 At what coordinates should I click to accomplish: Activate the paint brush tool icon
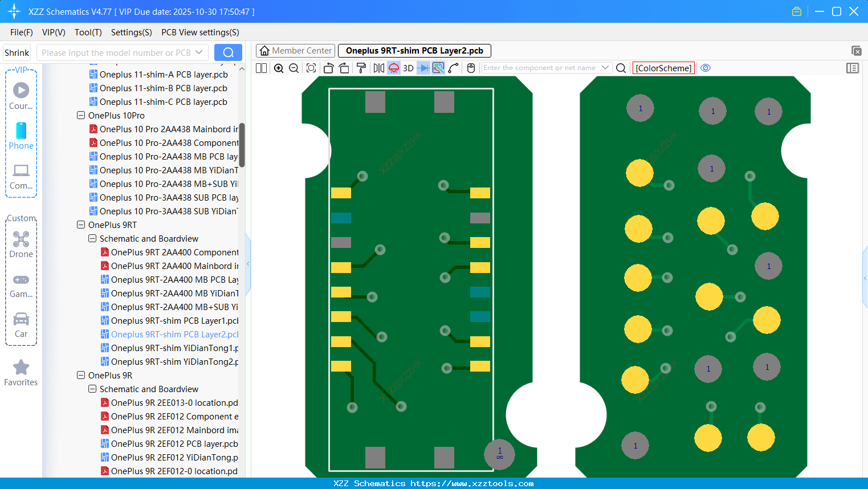pyautogui.click(x=361, y=68)
